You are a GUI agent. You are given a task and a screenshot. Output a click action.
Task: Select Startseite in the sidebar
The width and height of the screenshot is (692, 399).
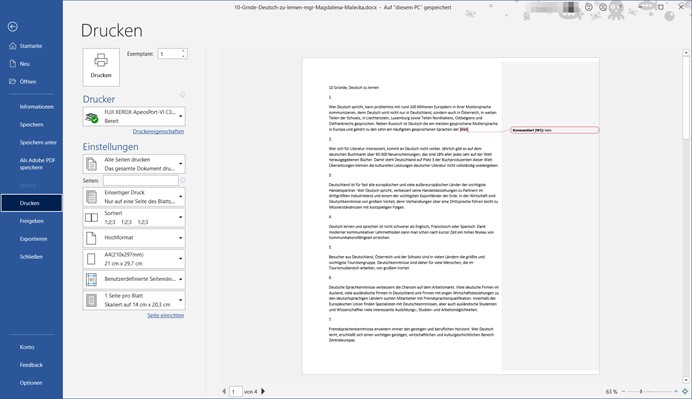coord(31,46)
